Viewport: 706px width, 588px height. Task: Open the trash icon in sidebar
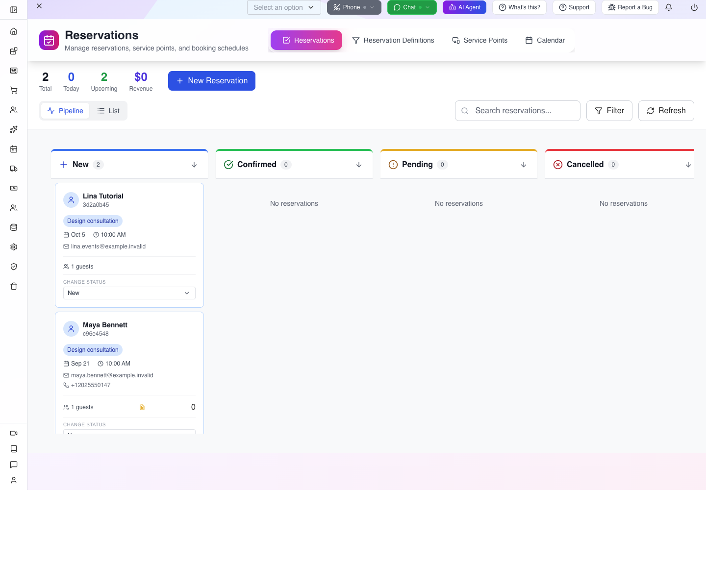(x=14, y=286)
